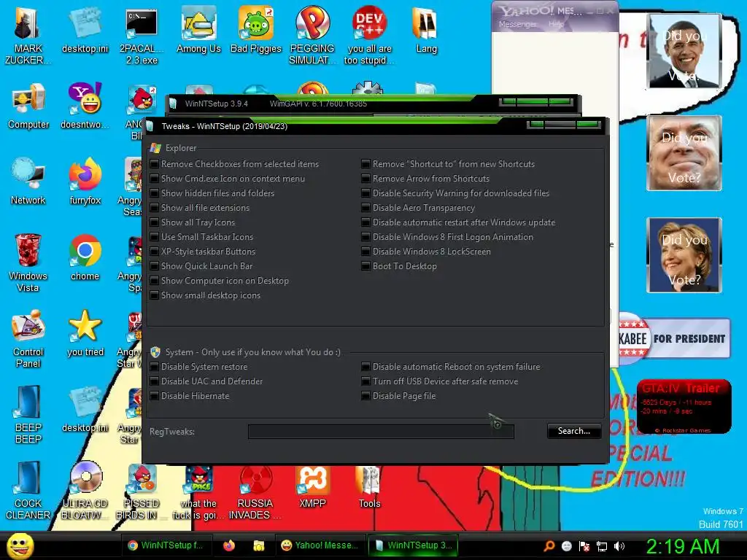The image size is (747, 560).
Task: Switch to Yahoo! Messe... taskbar button
Action: (x=320, y=545)
